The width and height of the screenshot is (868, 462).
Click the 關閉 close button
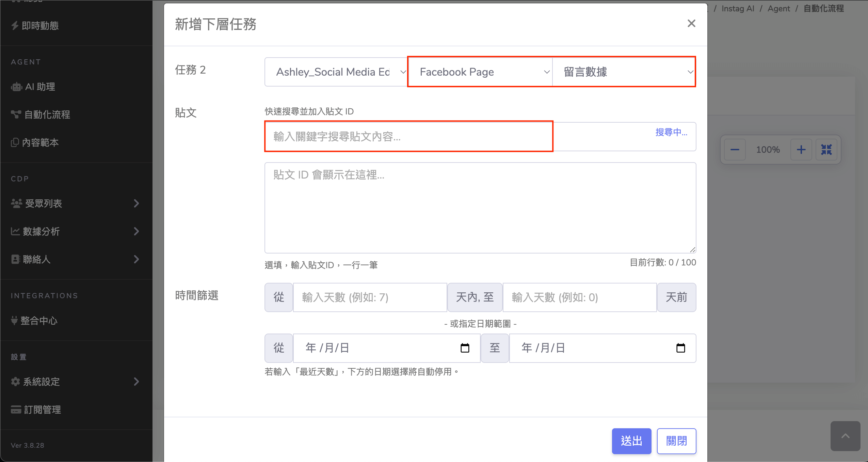coord(676,441)
